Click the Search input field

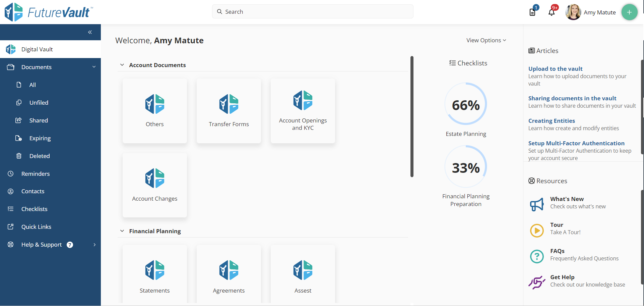point(313,12)
